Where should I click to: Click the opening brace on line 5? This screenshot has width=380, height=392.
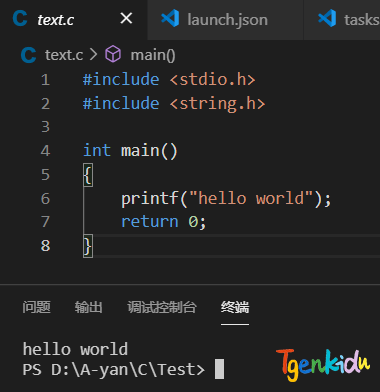[x=88, y=175]
